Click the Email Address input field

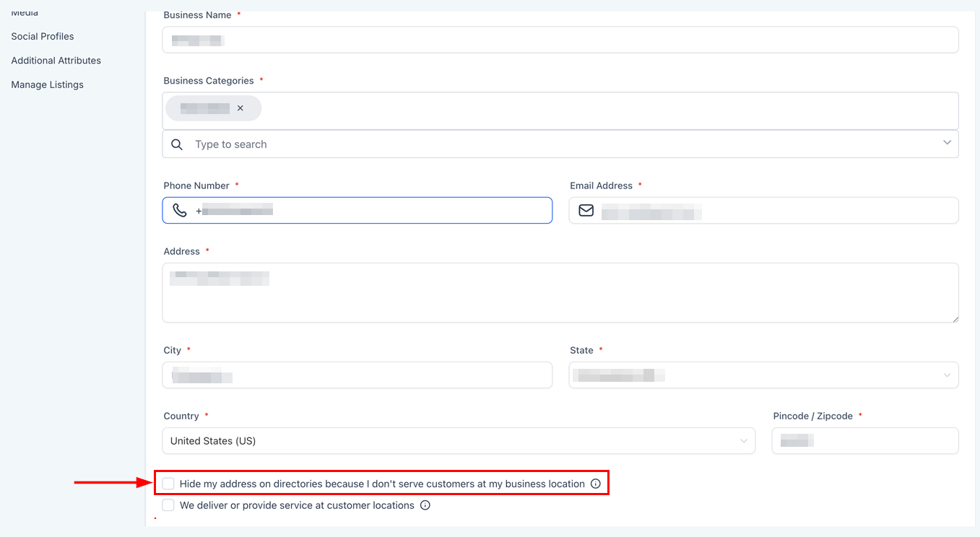click(x=764, y=211)
